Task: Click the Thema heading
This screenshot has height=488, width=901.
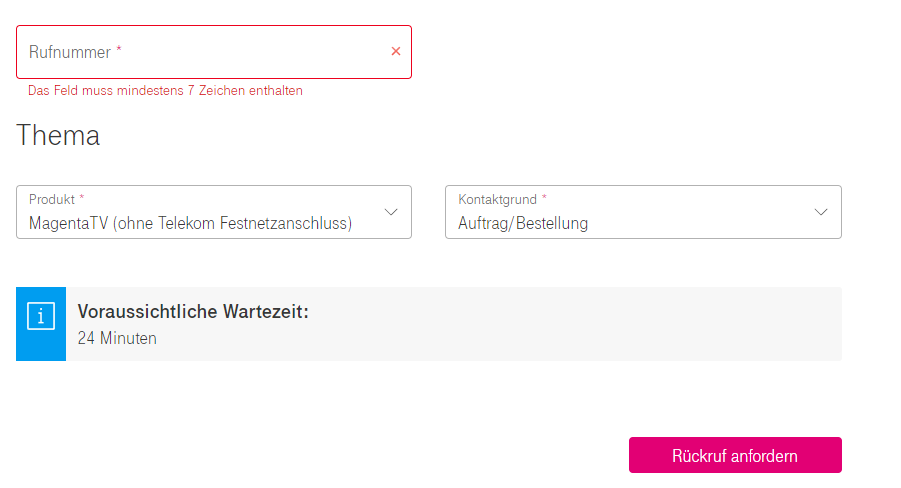Action: click(x=58, y=136)
